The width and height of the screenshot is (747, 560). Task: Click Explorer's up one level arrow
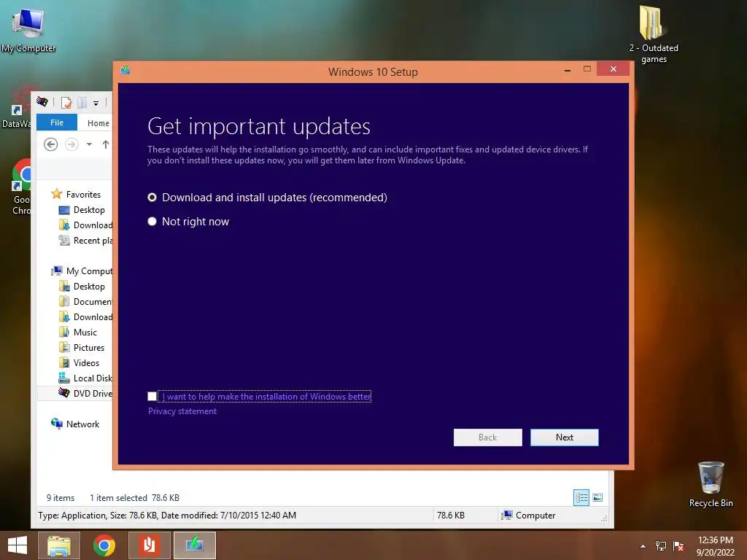[105, 144]
